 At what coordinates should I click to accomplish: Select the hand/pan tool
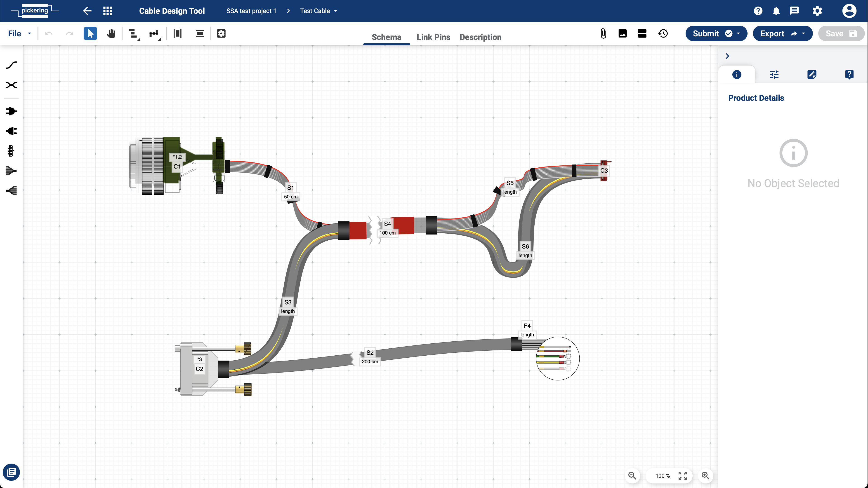(111, 33)
